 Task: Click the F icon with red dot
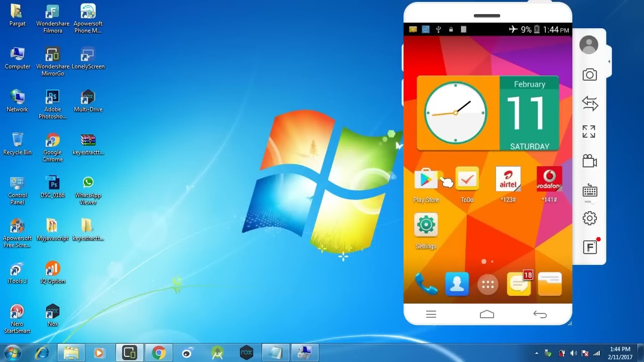(x=590, y=246)
